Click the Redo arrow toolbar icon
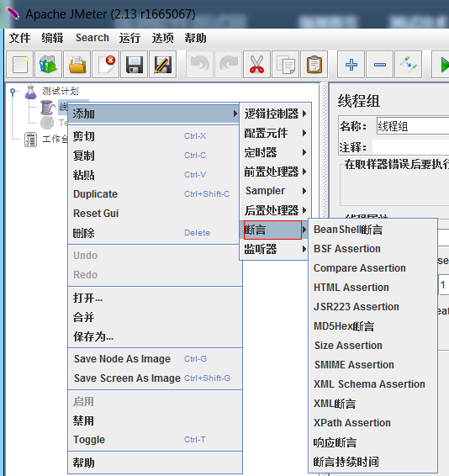This screenshot has height=476, width=449. click(x=228, y=65)
